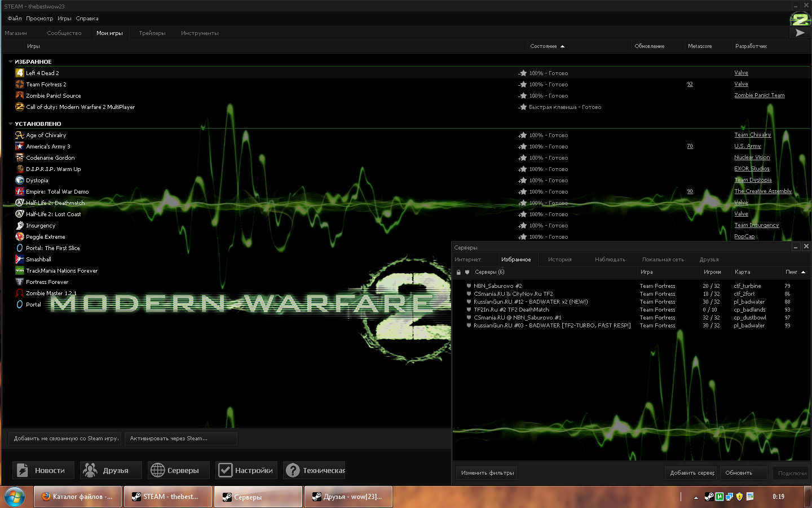Open the Справка menu
This screenshot has width=812, height=508.
click(87, 19)
